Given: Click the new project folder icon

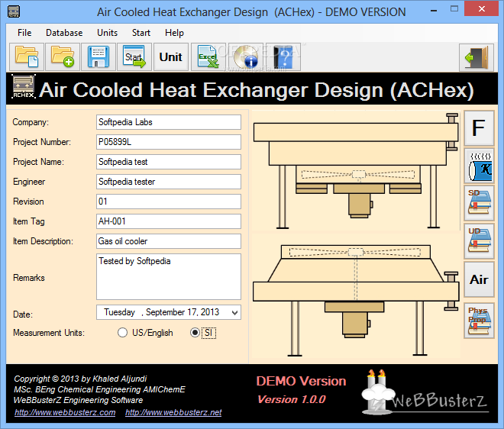Looking at the screenshot, I should click(63, 57).
